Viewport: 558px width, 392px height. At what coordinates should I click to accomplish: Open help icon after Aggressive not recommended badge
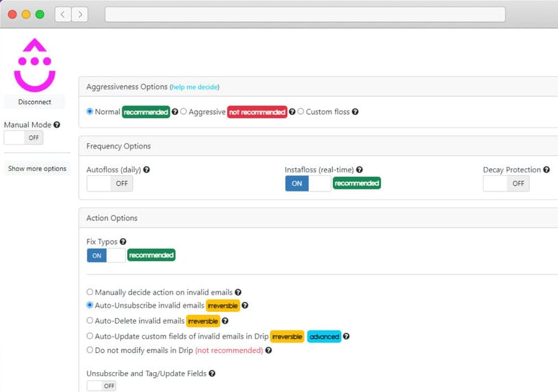tap(292, 112)
